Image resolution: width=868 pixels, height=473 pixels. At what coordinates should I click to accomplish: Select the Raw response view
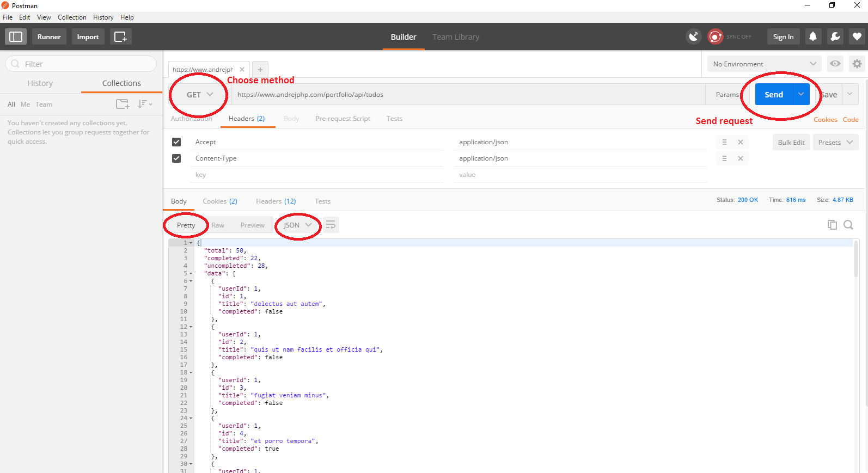(x=218, y=225)
